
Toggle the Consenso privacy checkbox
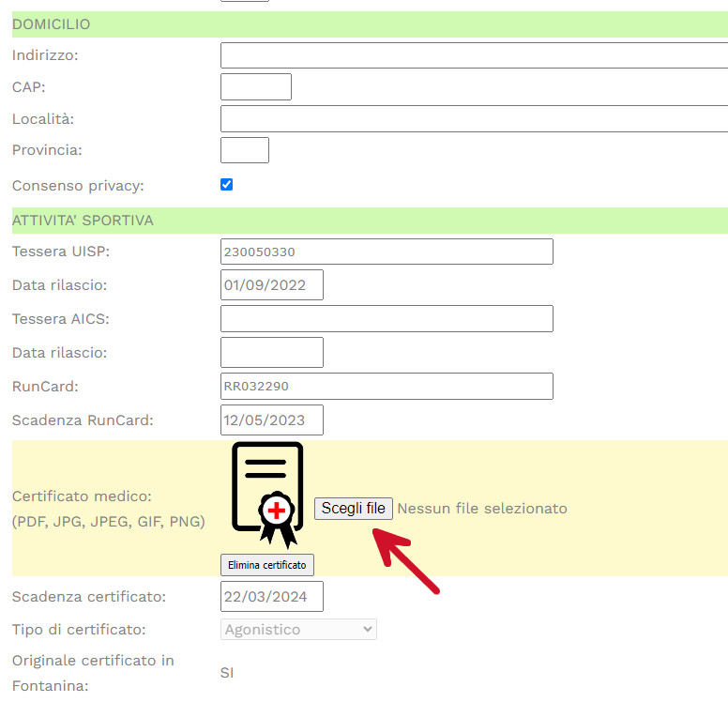[227, 185]
